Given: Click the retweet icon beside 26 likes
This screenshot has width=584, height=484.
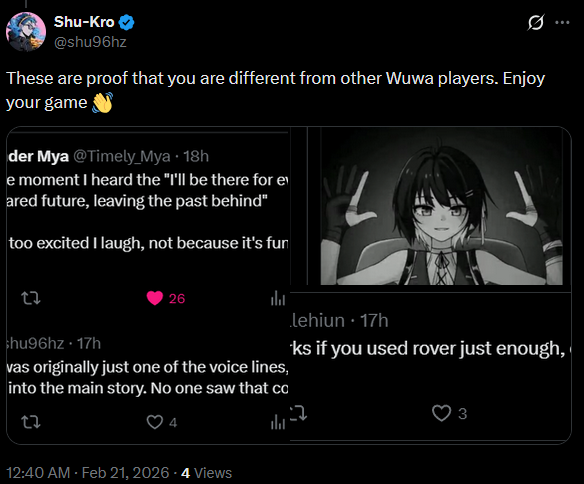Looking at the screenshot, I should tap(31, 298).
